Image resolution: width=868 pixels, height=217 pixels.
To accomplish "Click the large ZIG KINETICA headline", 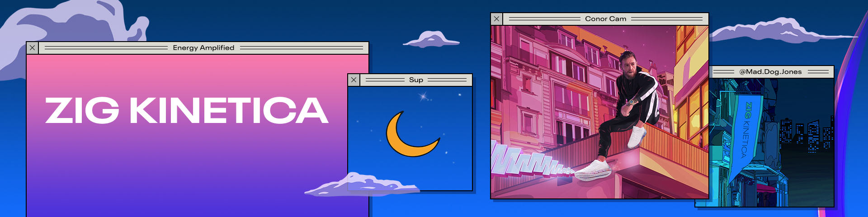I will click(186, 111).
